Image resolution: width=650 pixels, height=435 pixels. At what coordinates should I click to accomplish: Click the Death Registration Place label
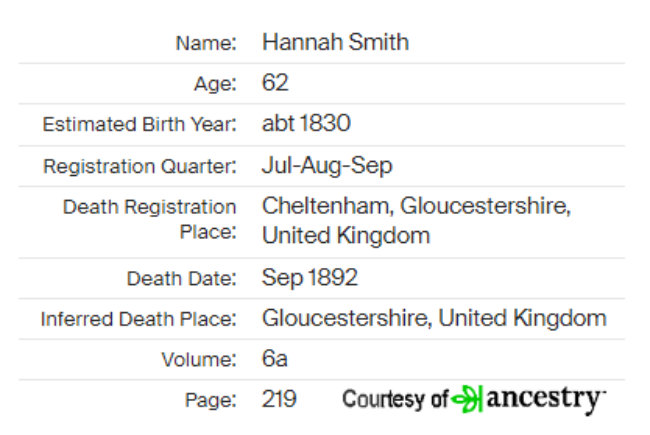[150, 219]
